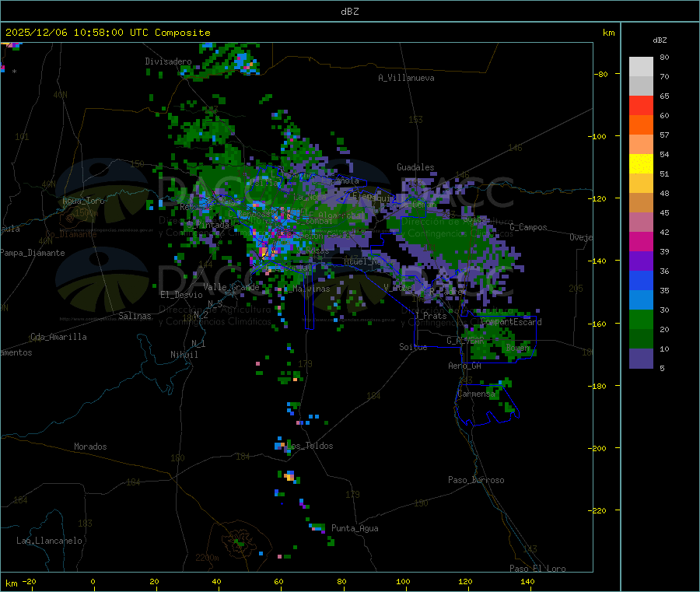Click the Los_Toldos label
The image size is (700, 592).
tap(310, 446)
